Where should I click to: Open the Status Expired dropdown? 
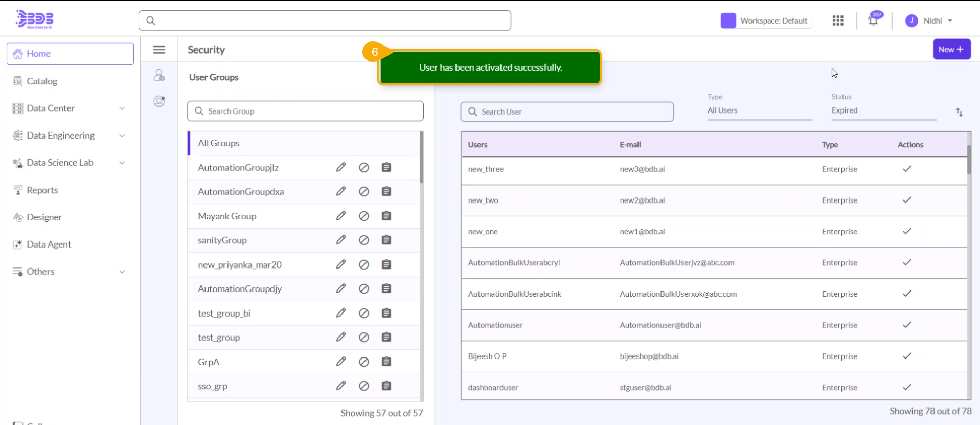[x=883, y=110]
